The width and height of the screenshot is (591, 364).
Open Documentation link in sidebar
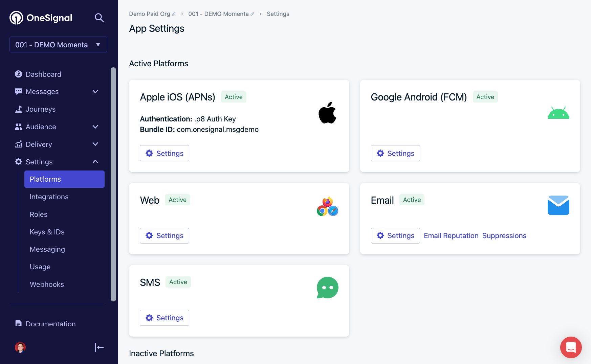[x=50, y=323]
